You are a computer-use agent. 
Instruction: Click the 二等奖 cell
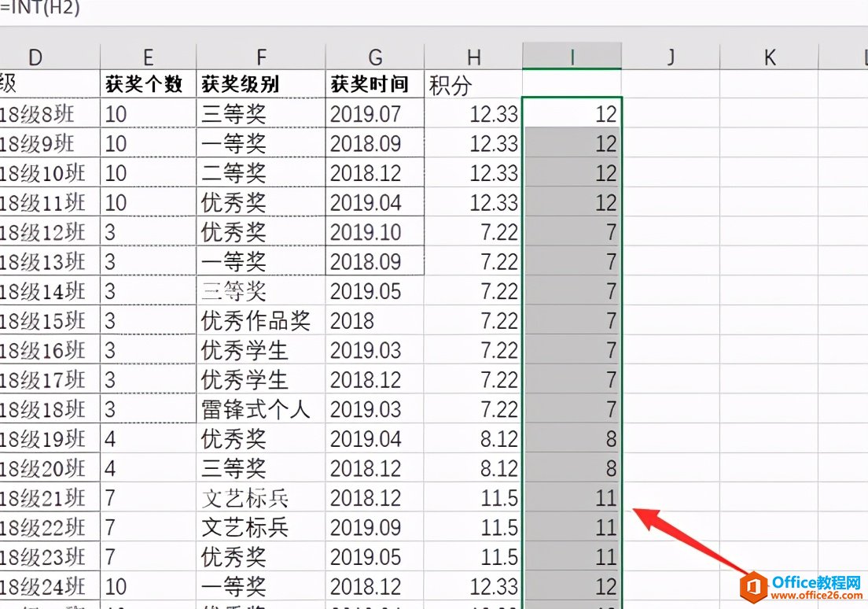click(x=261, y=172)
